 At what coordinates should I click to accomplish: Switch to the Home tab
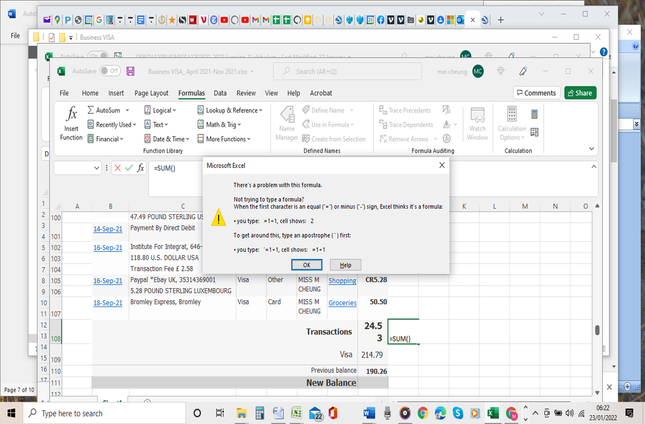pos(90,93)
